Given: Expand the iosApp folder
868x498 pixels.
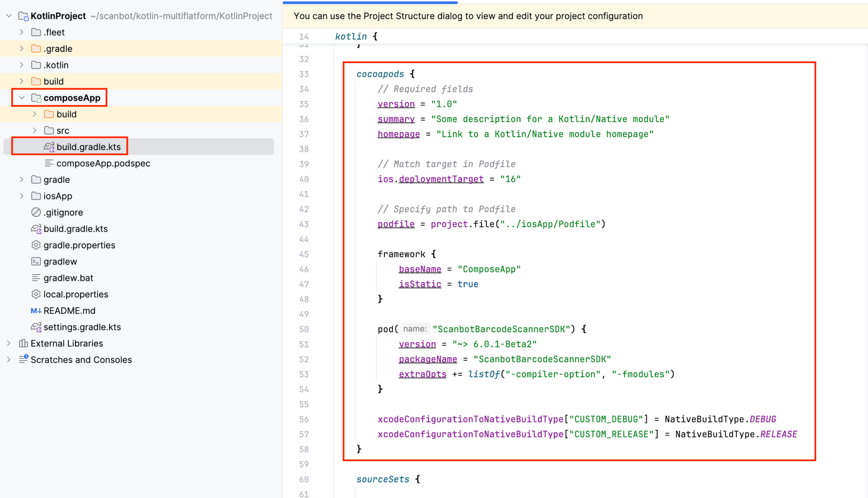Looking at the screenshot, I should pyautogui.click(x=21, y=196).
